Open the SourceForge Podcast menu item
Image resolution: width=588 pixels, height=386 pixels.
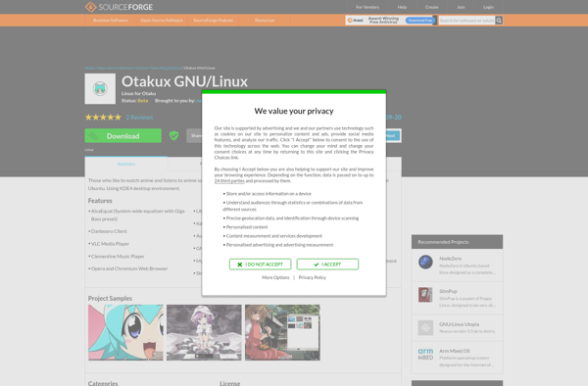(x=213, y=21)
